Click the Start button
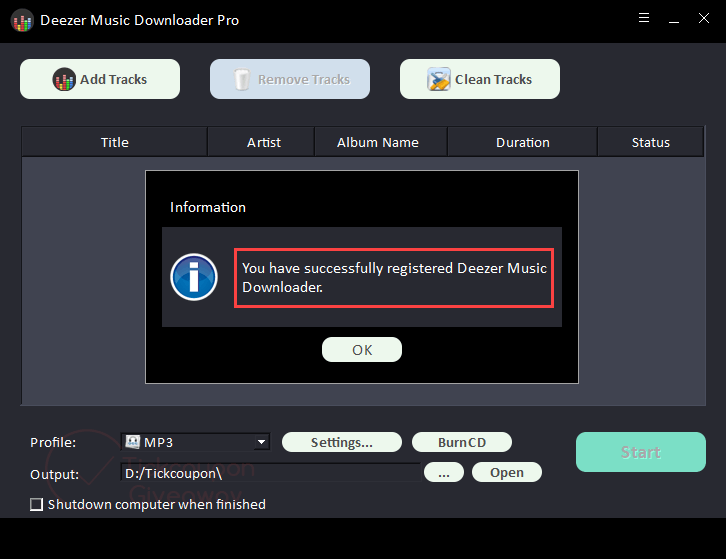The height and width of the screenshot is (559, 726). [641, 452]
